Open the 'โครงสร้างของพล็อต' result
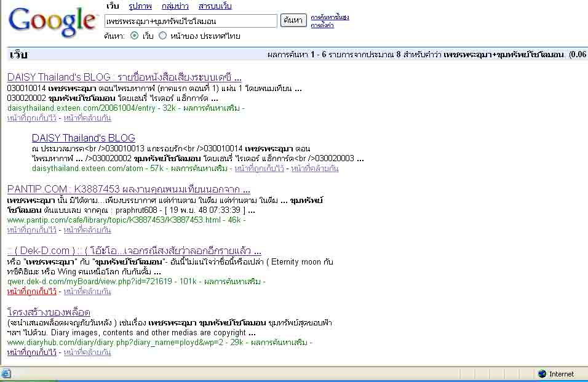 (x=49, y=312)
